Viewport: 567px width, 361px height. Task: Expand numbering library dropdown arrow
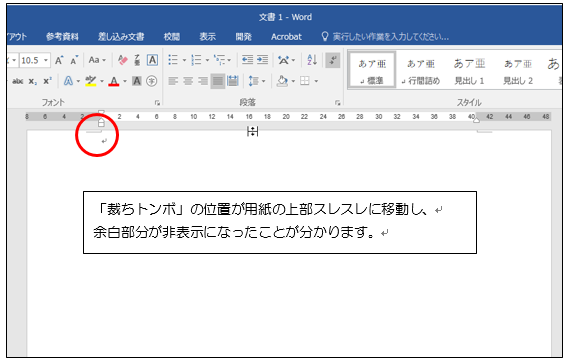click(207, 60)
